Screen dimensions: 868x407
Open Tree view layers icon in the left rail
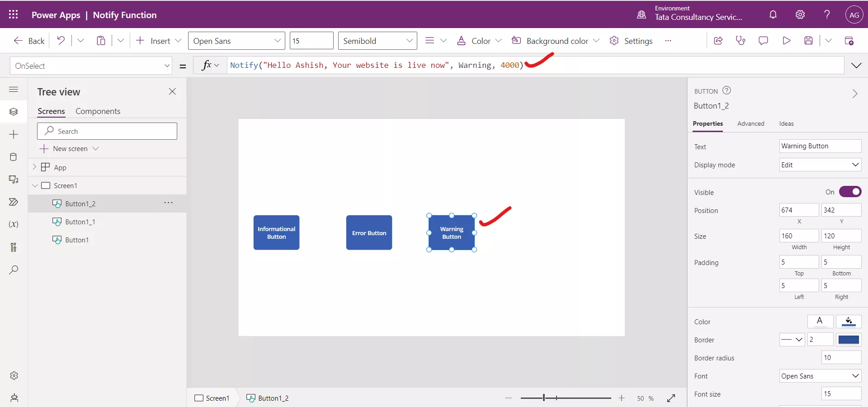pyautogui.click(x=14, y=112)
